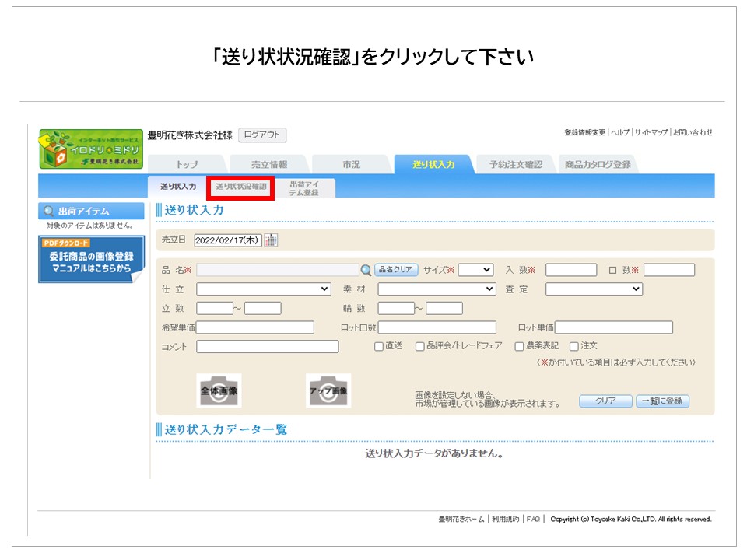Click the magnifier icon next to 品名 field
The image size is (747, 560).
pyautogui.click(x=366, y=270)
